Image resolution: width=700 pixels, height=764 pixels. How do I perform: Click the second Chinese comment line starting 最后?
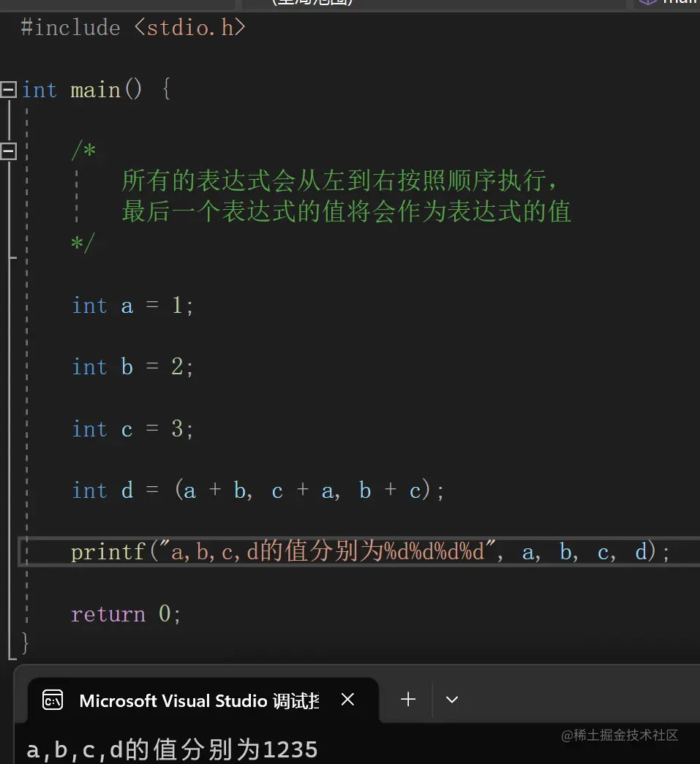tap(346, 212)
